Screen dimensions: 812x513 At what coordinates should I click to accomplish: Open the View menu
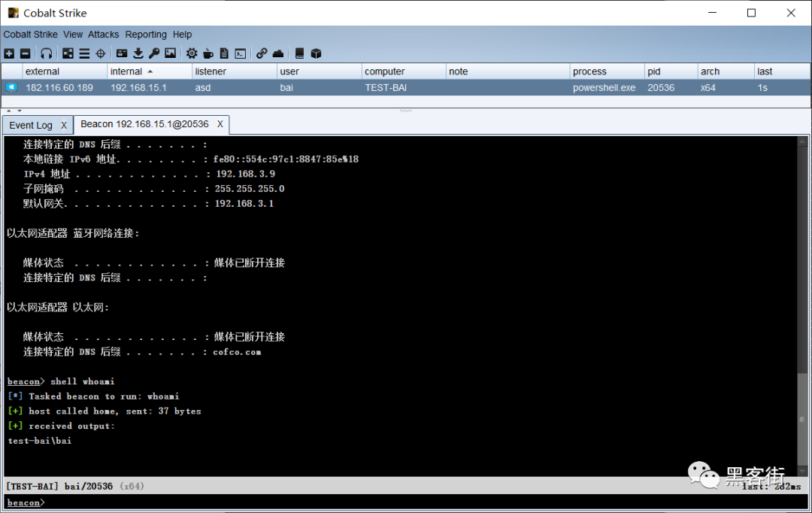tap(73, 35)
